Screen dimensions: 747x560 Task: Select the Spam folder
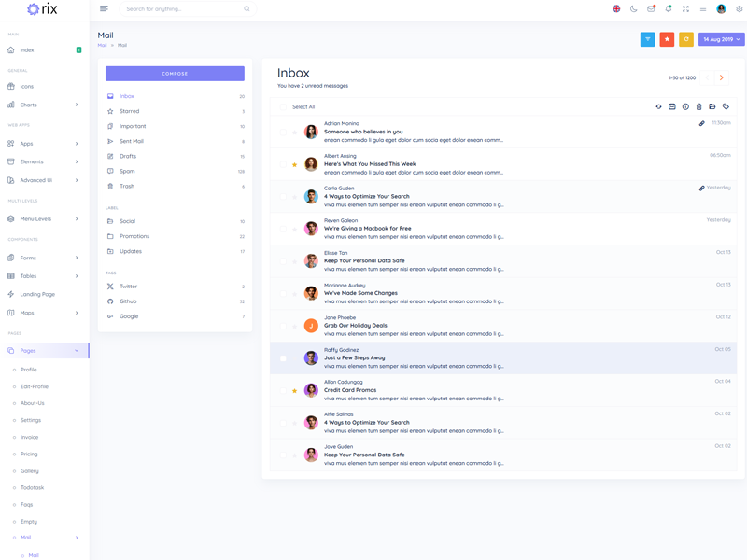(127, 171)
